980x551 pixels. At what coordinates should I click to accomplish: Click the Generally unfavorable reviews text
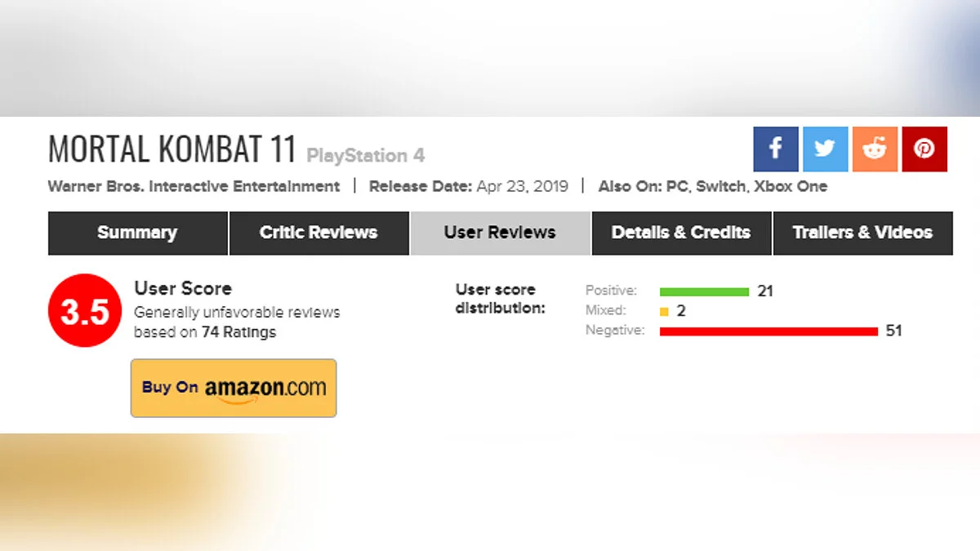click(237, 312)
